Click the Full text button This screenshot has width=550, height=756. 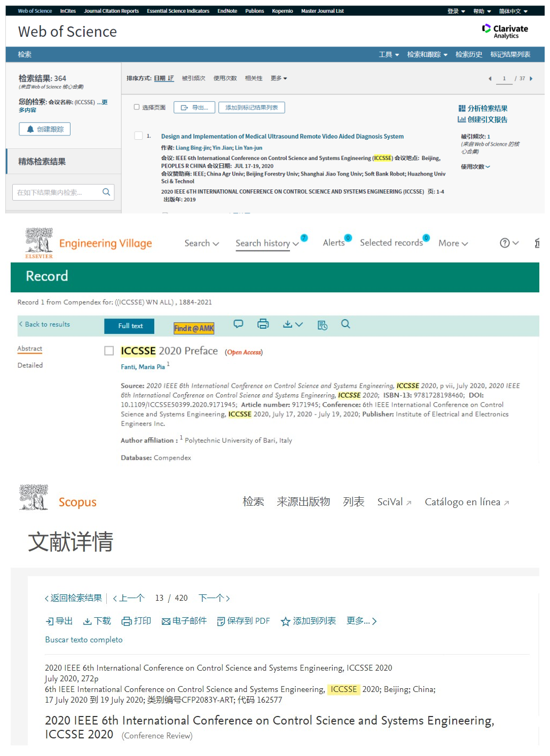tap(129, 326)
